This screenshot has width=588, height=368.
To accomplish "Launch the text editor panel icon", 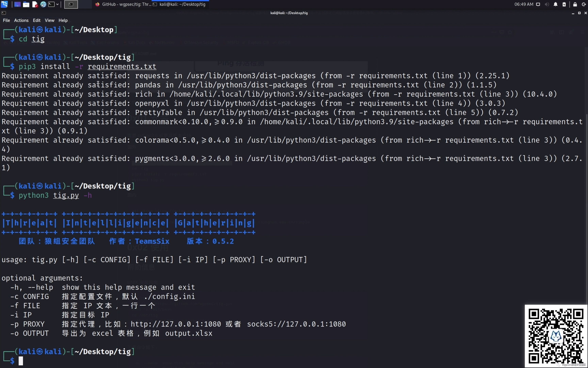I will [x=35, y=4].
